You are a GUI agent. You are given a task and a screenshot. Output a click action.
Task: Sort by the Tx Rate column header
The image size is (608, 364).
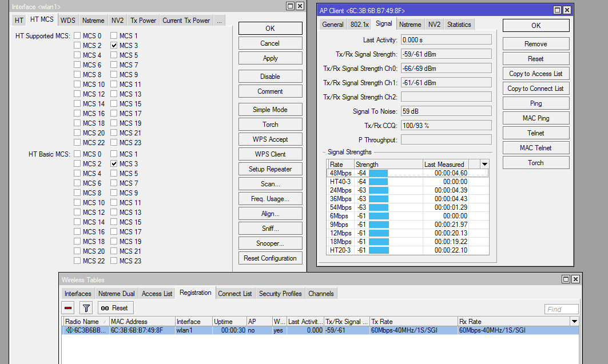point(414,321)
